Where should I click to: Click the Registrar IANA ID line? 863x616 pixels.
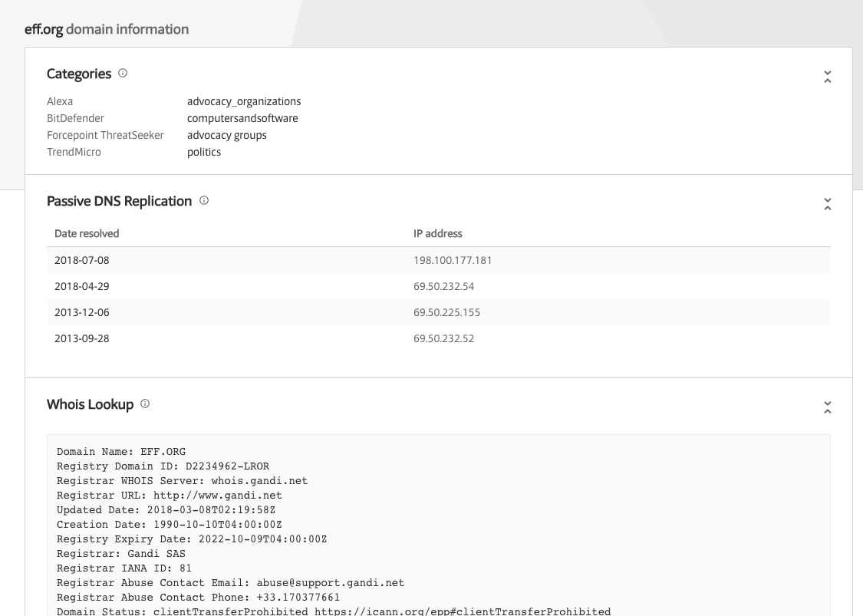point(124,568)
